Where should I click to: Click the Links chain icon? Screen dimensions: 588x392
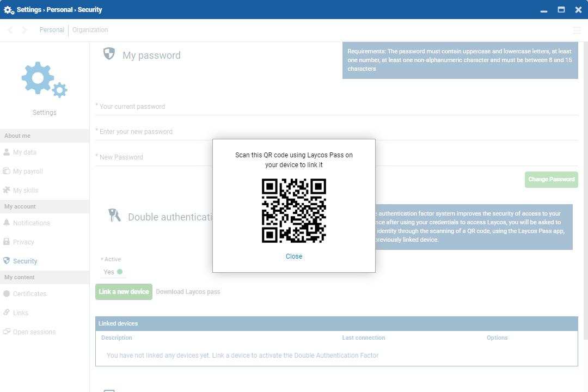(x=7, y=312)
